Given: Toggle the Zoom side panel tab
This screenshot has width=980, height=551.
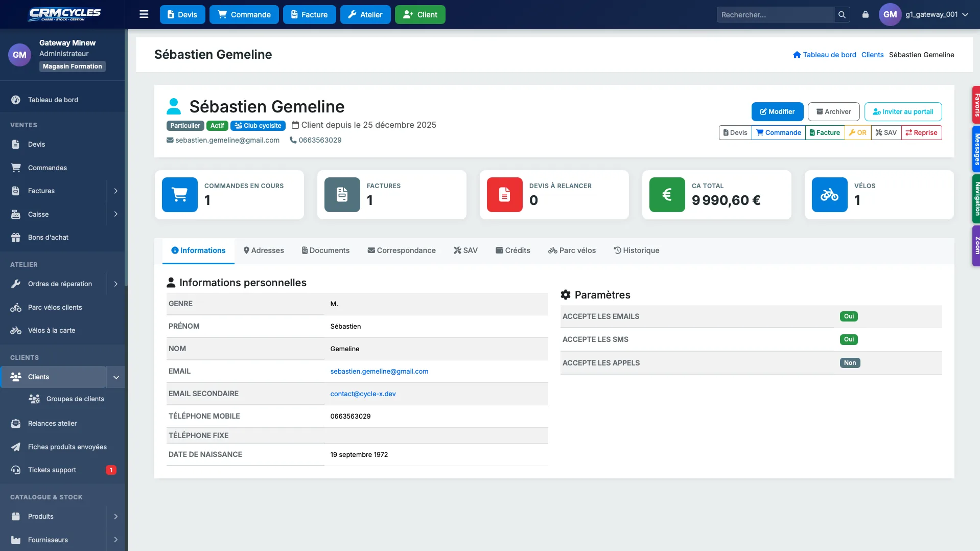Looking at the screenshot, I should tap(976, 246).
